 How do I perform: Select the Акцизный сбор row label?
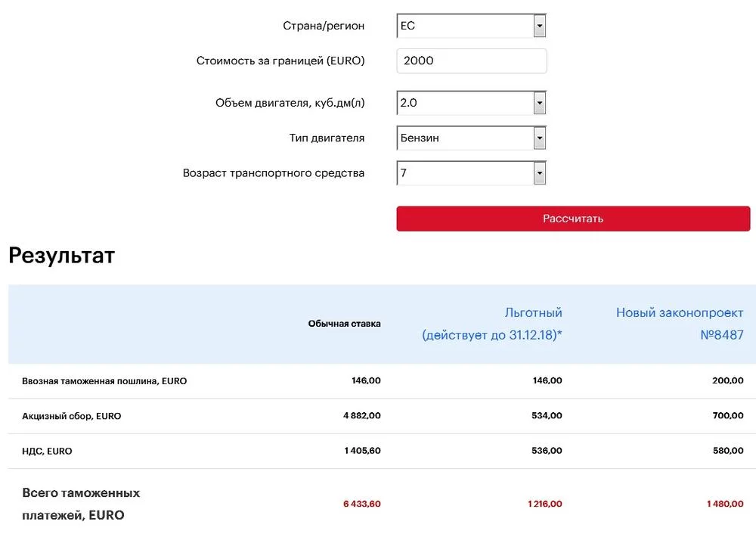72,416
